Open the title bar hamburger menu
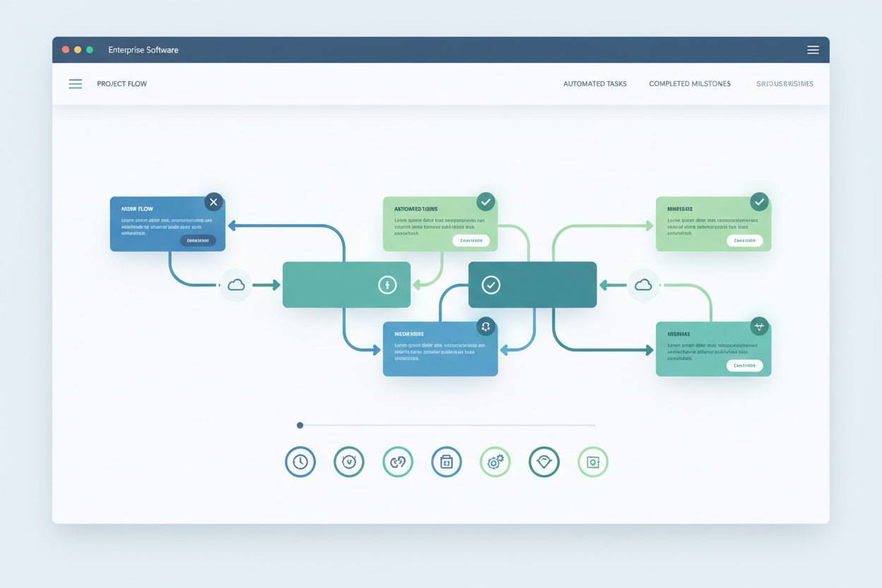Screen dimensions: 882x588 click(813, 49)
